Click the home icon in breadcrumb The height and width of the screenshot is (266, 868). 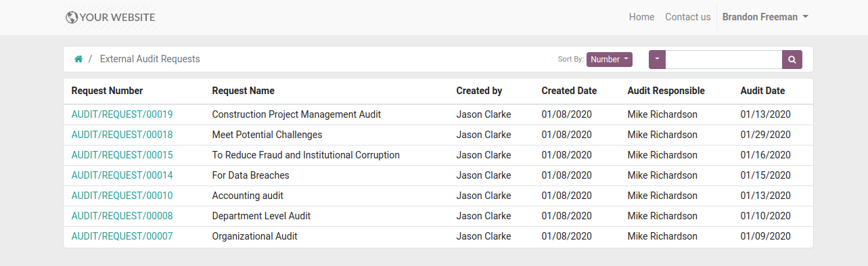[x=78, y=59]
